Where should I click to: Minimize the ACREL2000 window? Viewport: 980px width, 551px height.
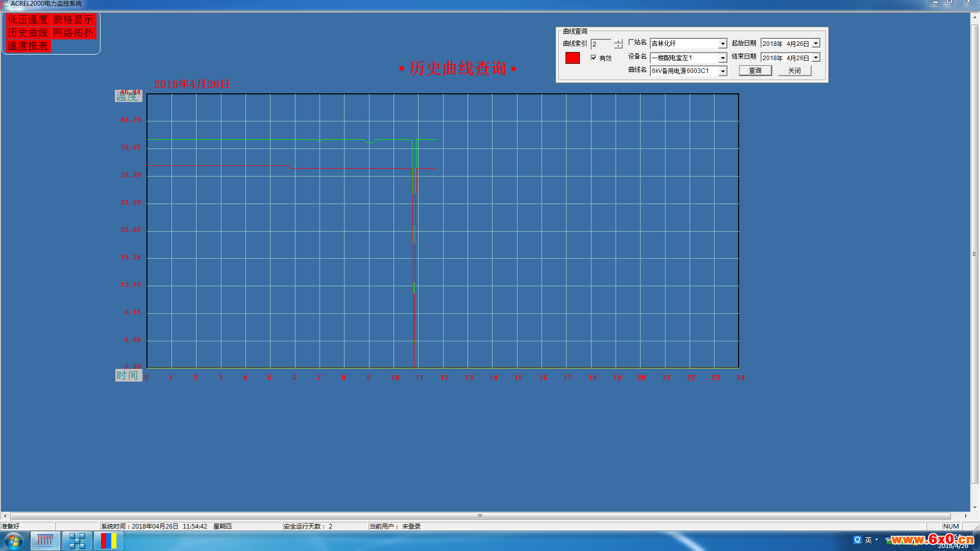point(935,3)
